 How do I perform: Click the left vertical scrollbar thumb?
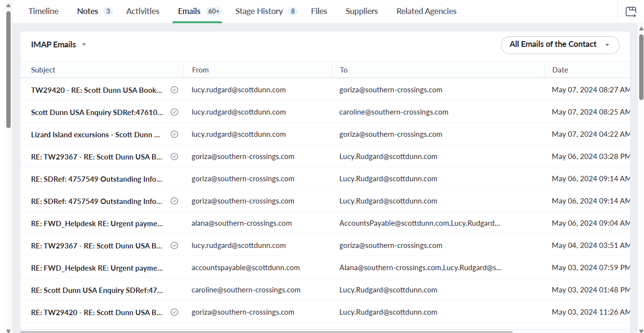tap(8, 69)
